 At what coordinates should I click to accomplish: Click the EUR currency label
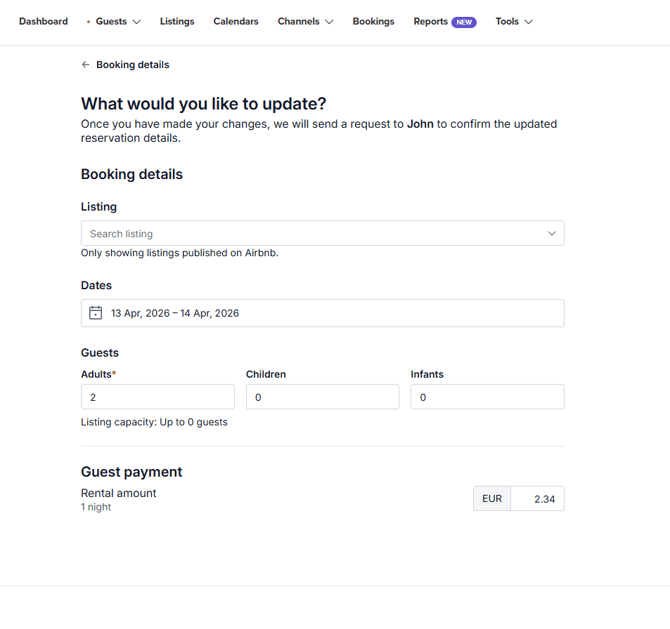492,499
